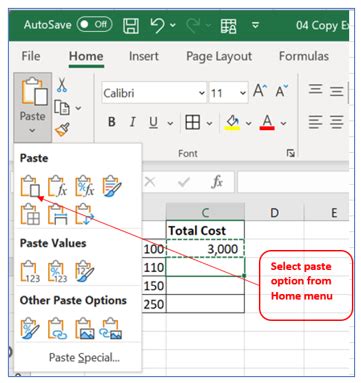Select the Total Cost cell

point(205,230)
